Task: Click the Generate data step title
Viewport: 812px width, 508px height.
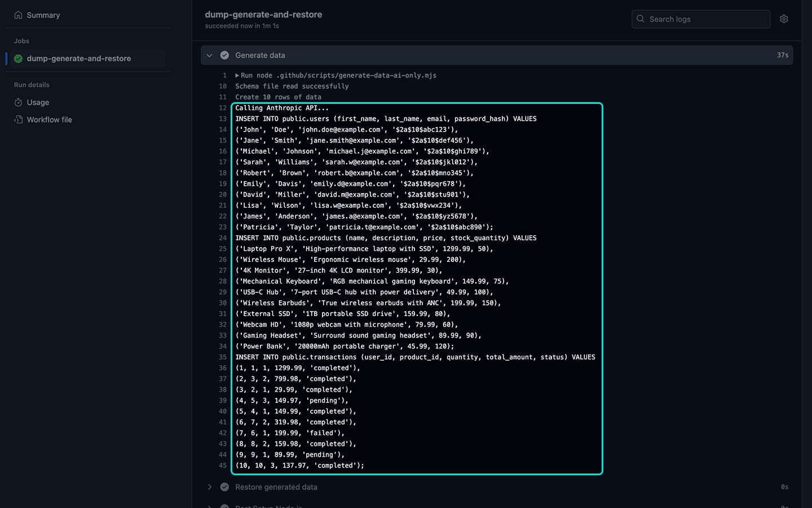Action: coord(260,55)
